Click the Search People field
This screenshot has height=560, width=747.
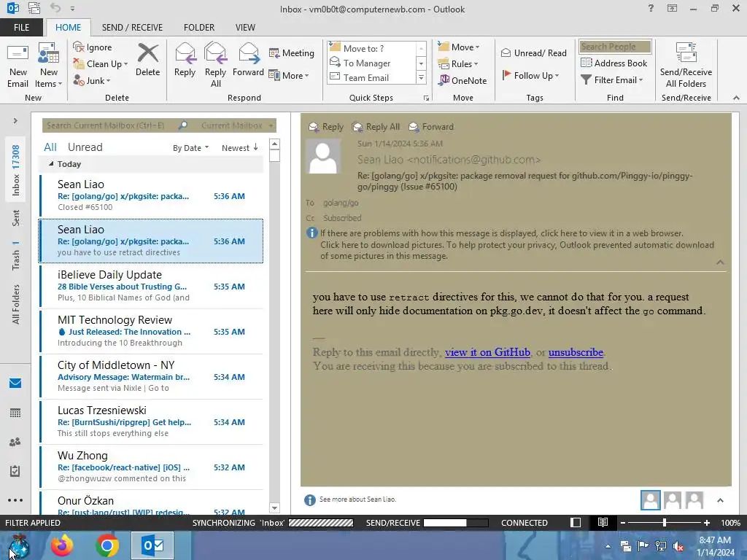pyautogui.click(x=615, y=47)
